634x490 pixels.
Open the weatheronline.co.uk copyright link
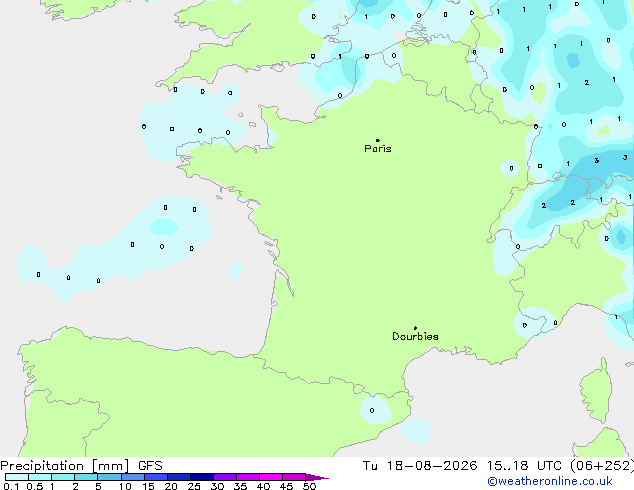tap(550, 481)
